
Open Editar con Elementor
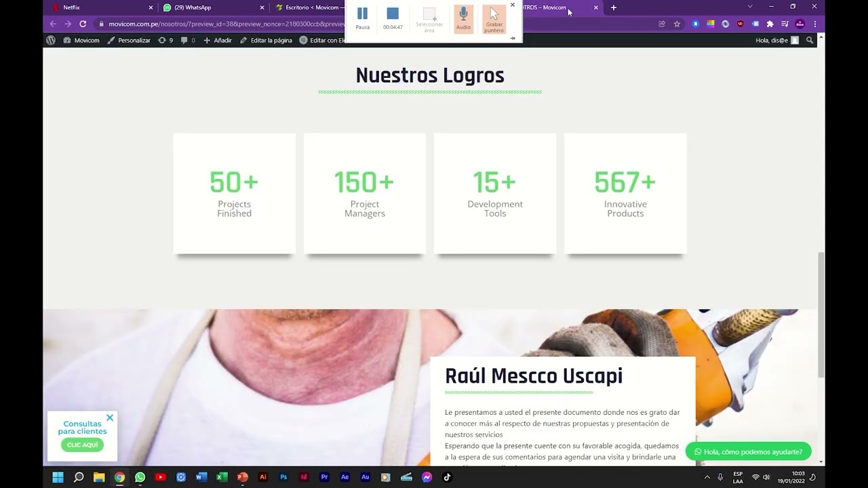point(323,40)
